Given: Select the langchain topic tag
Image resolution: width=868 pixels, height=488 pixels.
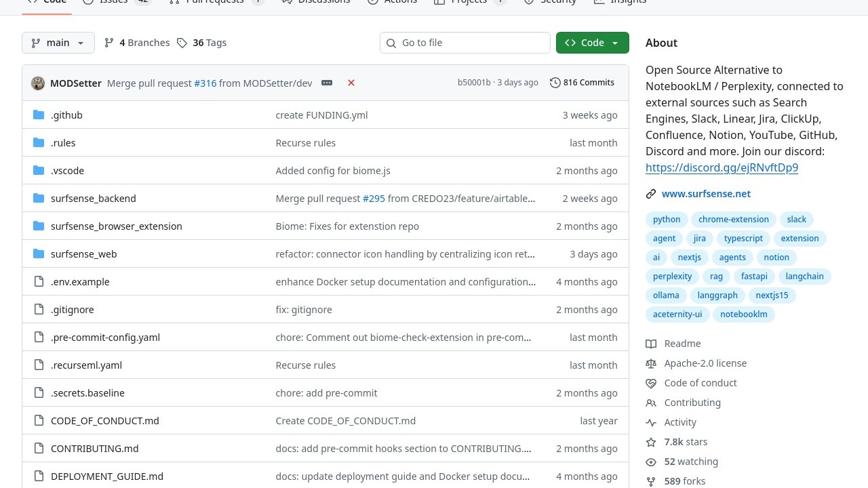Looking at the screenshot, I should (804, 277).
